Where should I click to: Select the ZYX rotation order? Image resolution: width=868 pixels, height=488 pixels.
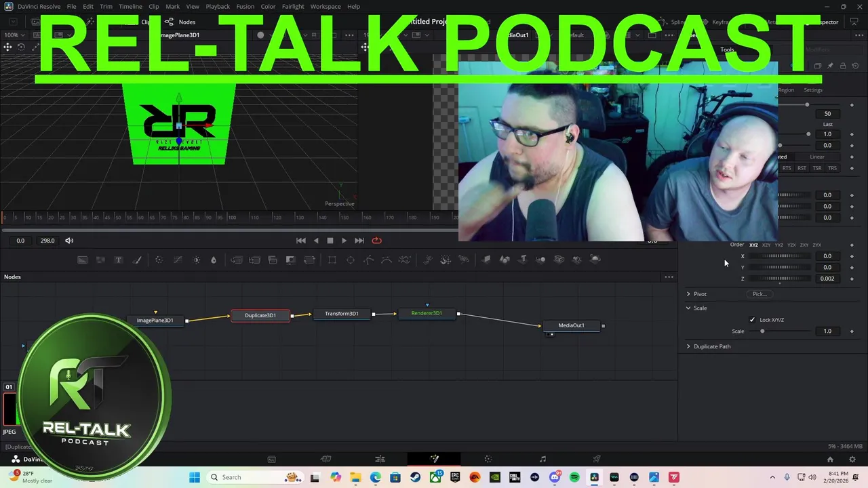tap(817, 245)
